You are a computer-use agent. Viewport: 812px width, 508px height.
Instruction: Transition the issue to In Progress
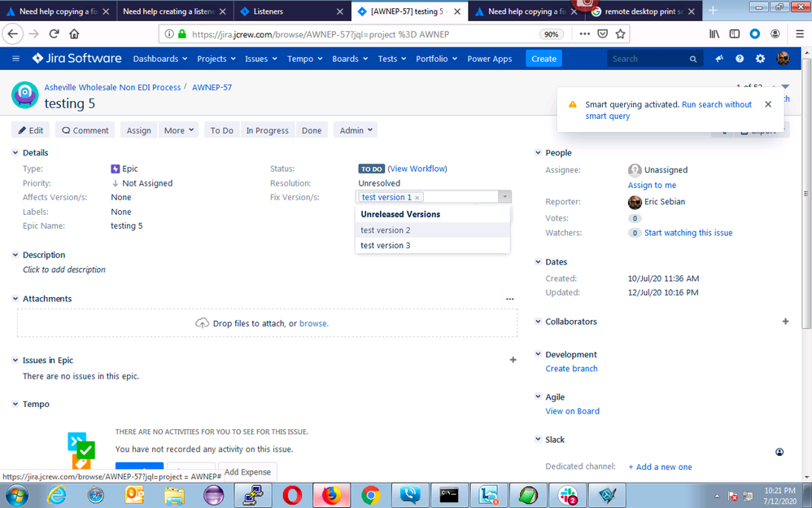(267, 130)
